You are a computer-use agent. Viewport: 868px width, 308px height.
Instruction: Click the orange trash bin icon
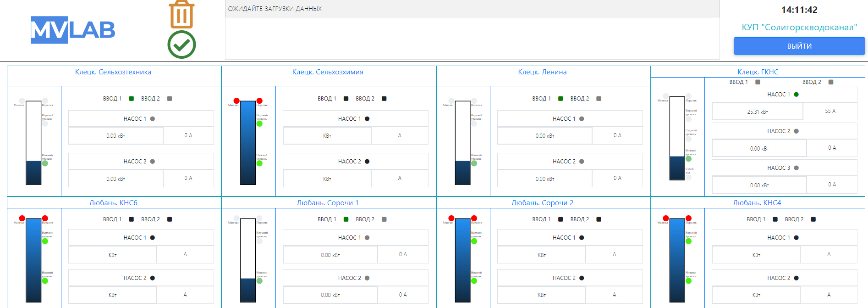click(181, 14)
